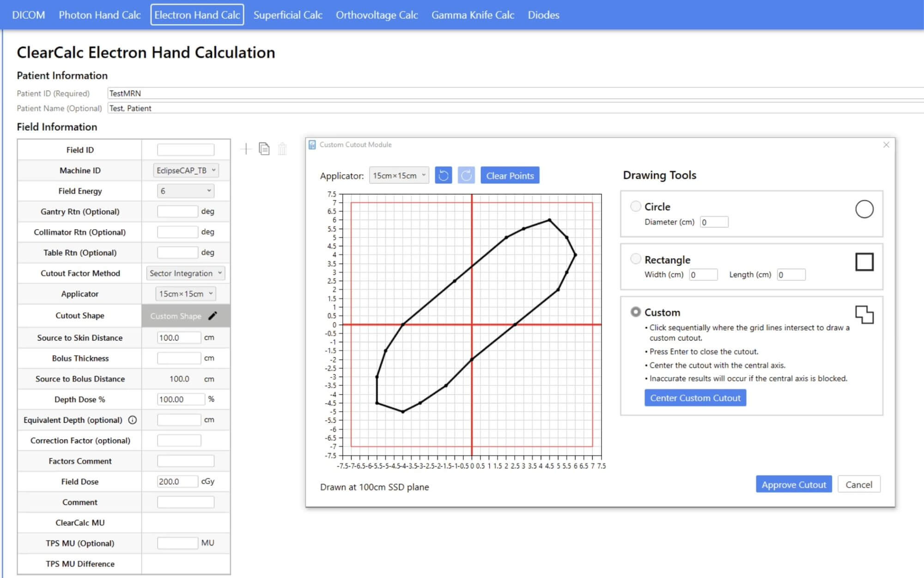Click the Patient ID input field
The image size is (924, 578).
(277, 93)
